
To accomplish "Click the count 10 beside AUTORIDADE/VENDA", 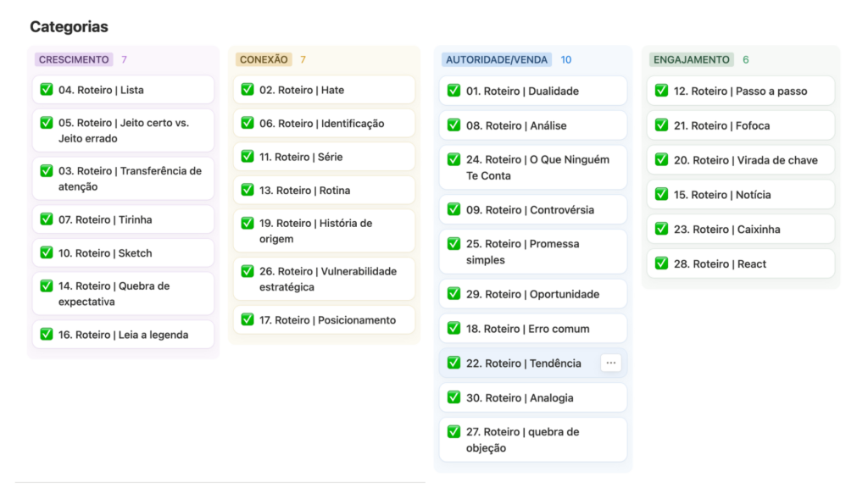I will point(565,59).
